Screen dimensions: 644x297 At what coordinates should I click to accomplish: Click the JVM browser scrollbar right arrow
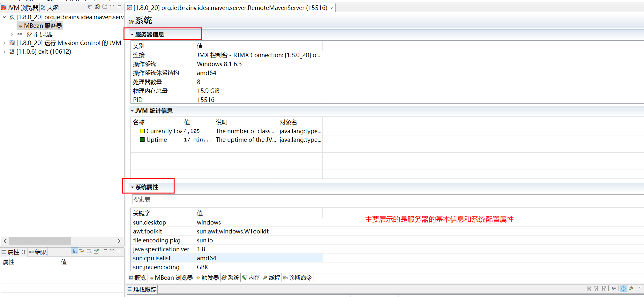pyautogui.click(x=119, y=241)
